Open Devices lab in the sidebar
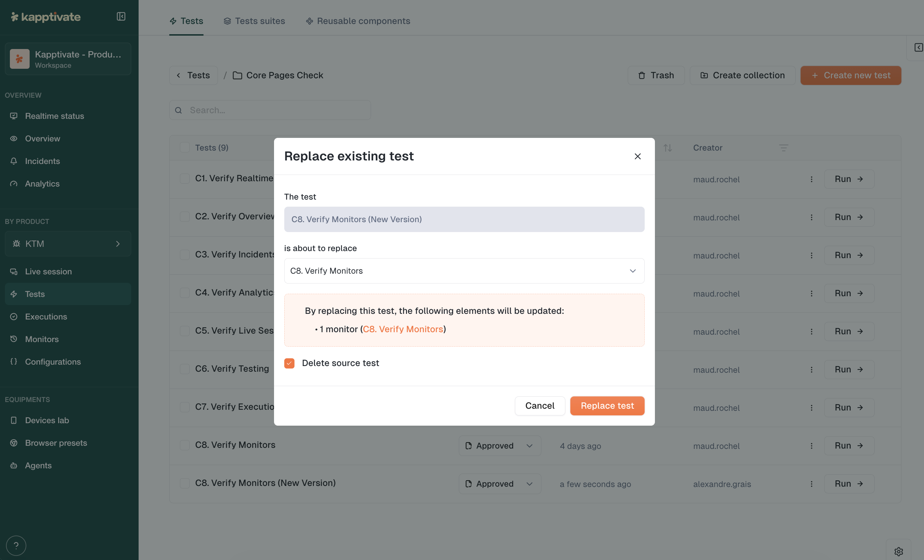This screenshot has width=924, height=560. (68, 420)
